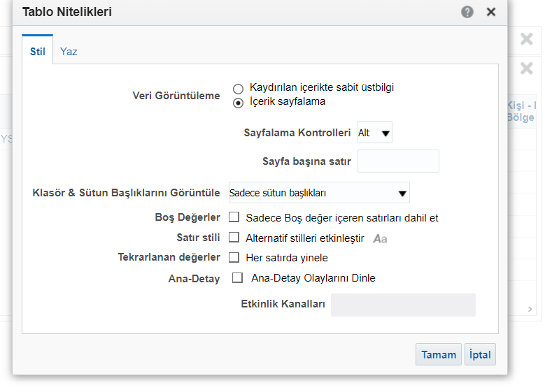Enable 'Ana-Detay Olaylarını Dinle' checkbox
The width and height of the screenshot is (545, 392).
click(x=238, y=278)
